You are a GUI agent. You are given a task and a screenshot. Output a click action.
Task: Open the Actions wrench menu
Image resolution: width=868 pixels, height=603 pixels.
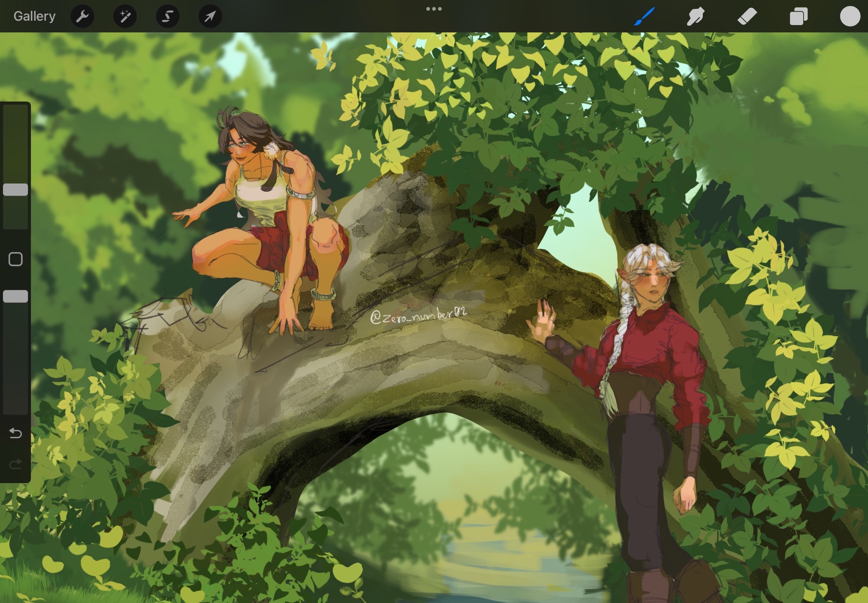[x=82, y=16]
